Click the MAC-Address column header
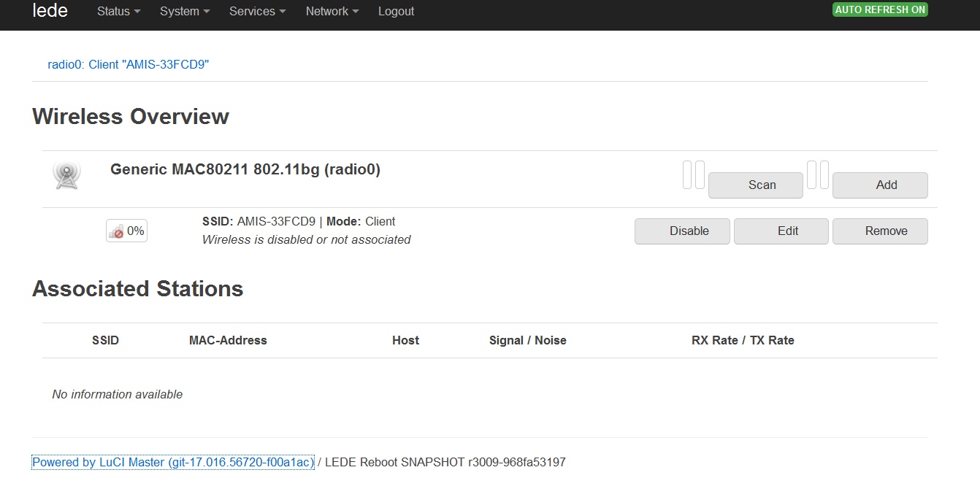Viewport: 980px width, 478px height. point(228,341)
